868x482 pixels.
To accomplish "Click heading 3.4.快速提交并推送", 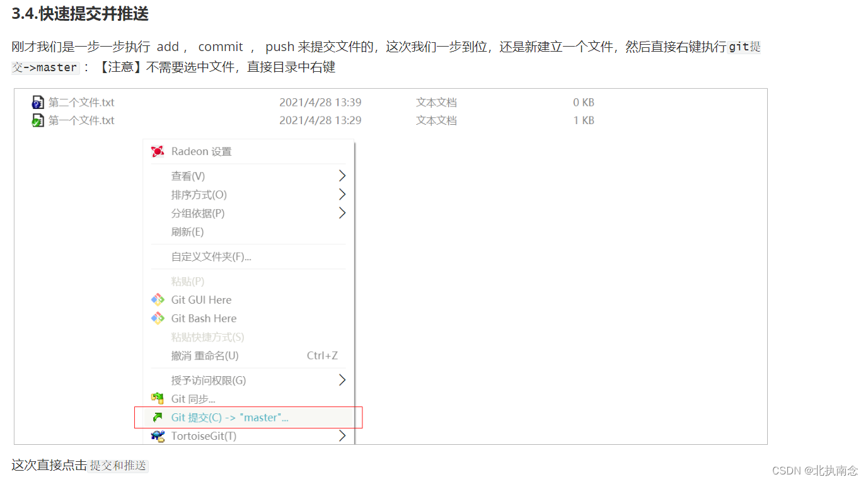I will point(80,14).
